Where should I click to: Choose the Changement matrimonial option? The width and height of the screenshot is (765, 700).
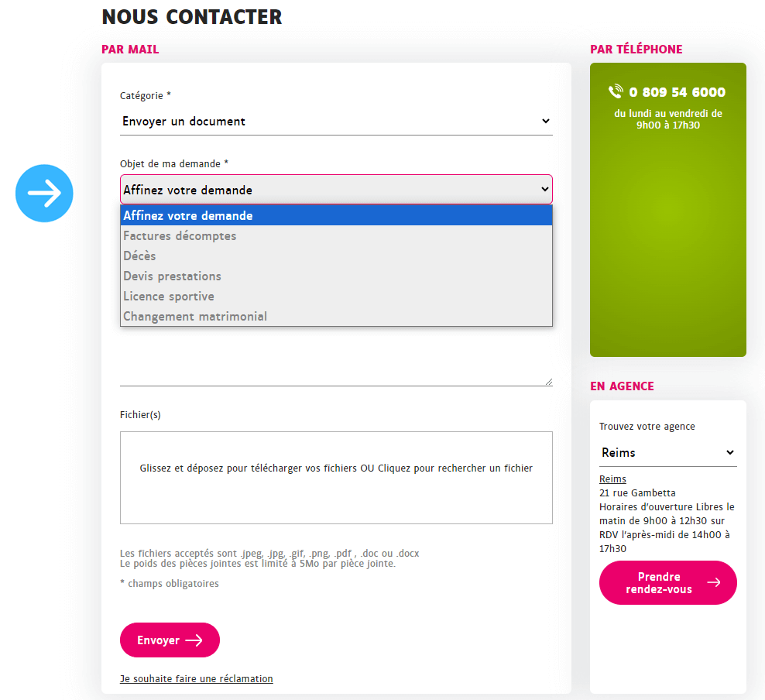point(195,317)
